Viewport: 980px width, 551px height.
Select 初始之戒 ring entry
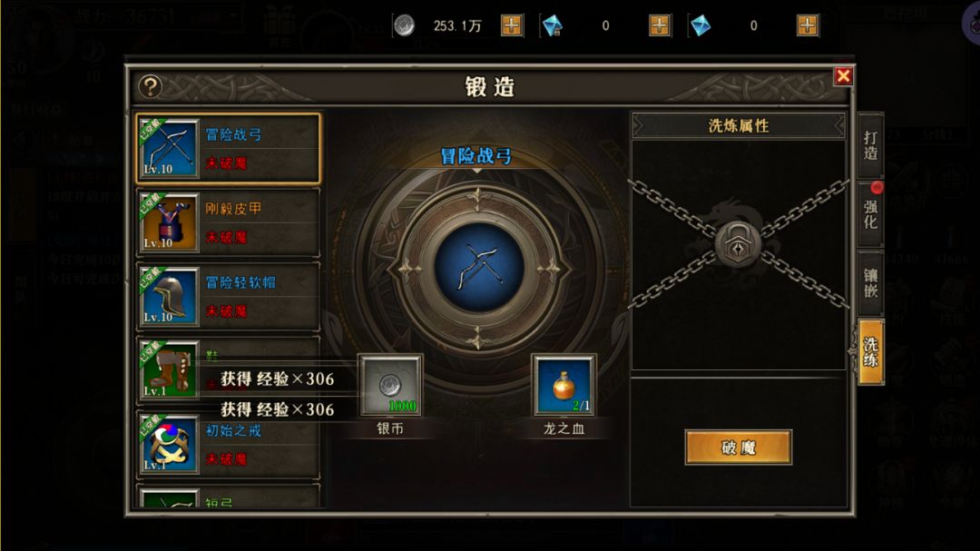[228, 445]
